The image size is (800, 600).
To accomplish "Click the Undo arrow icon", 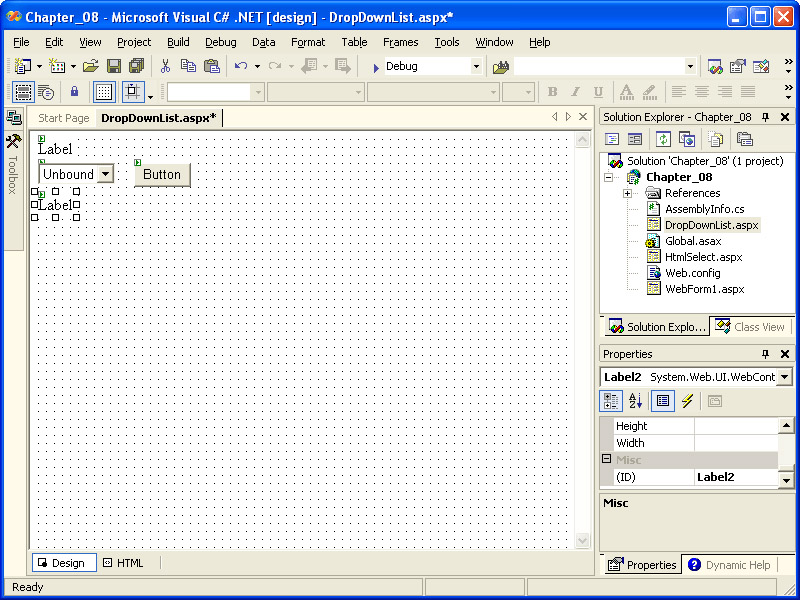I will 241,66.
